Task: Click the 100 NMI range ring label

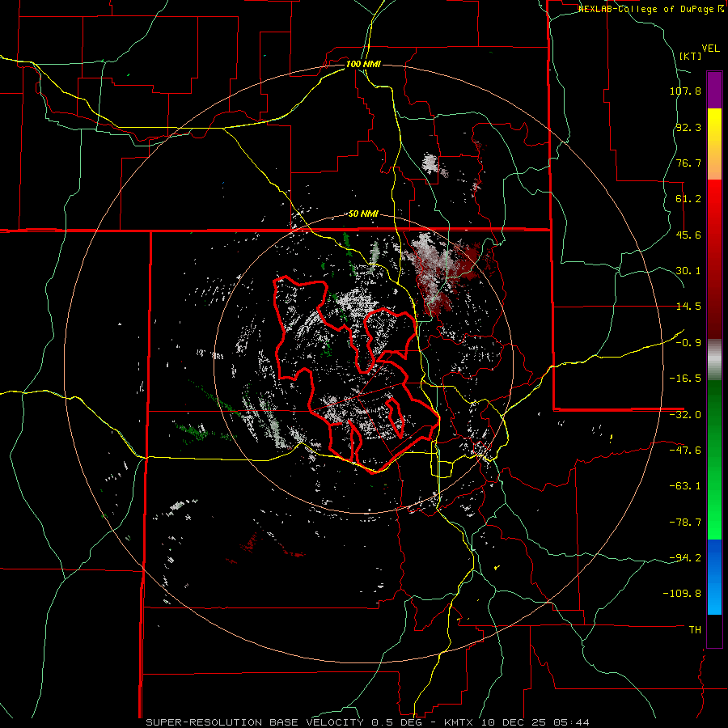Action: point(363,64)
